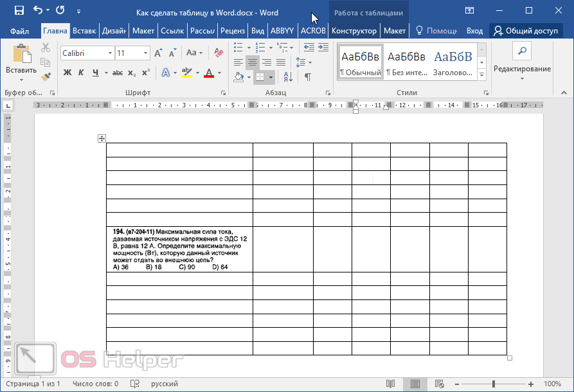The width and height of the screenshot is (574, 392).
Task: Click the Cut scissors icon
Action: pyautogui.click(x=46, y=48)
